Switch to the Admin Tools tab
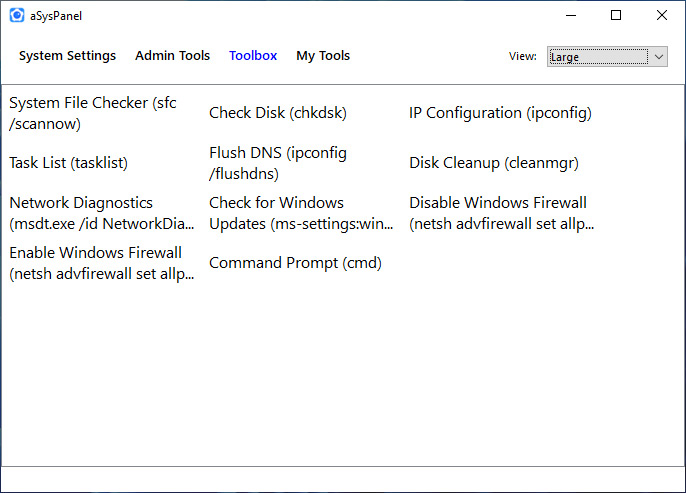Image resolution: width=686 pixels, height=493 pixels. click(x=172, y=56)
